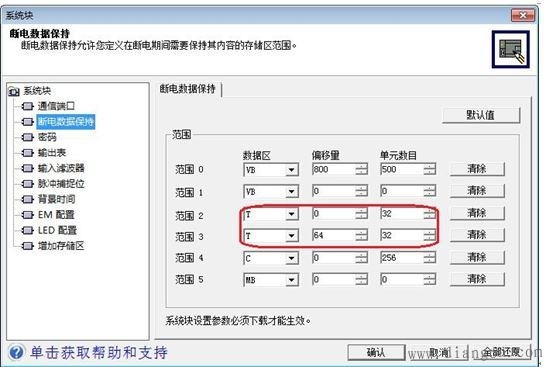Click the chip icon beside 输出表
This screenshot has height=367, width=548.
(28, 153)
